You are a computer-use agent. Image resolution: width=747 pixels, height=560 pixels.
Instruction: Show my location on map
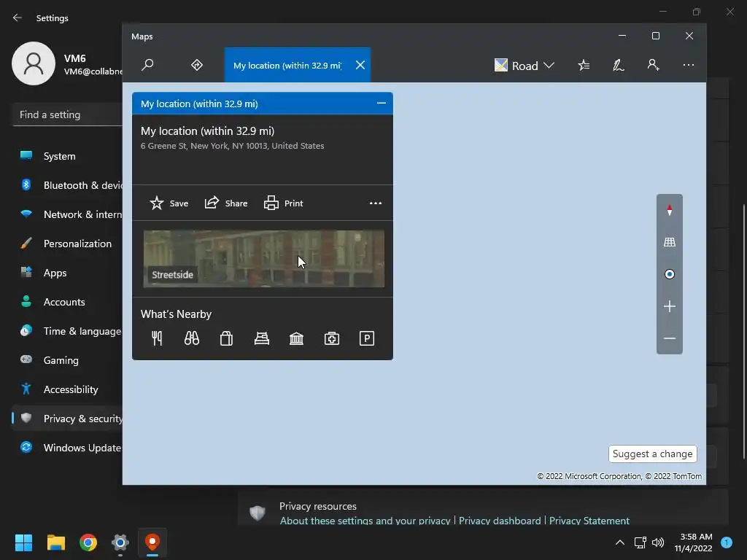pyautogui.click(x=670, y=274)
